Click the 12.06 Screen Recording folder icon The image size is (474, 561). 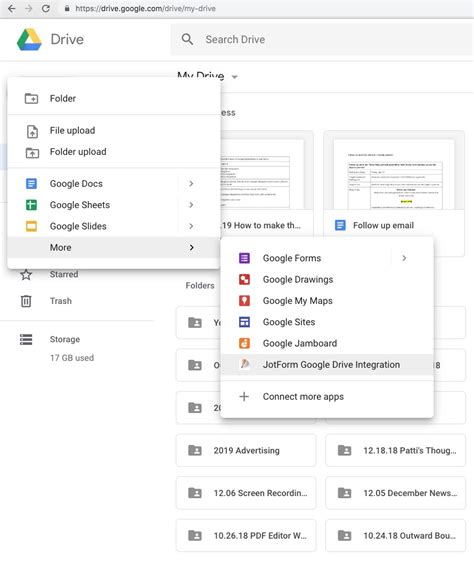pyautogui.click(x=195, y=493)
